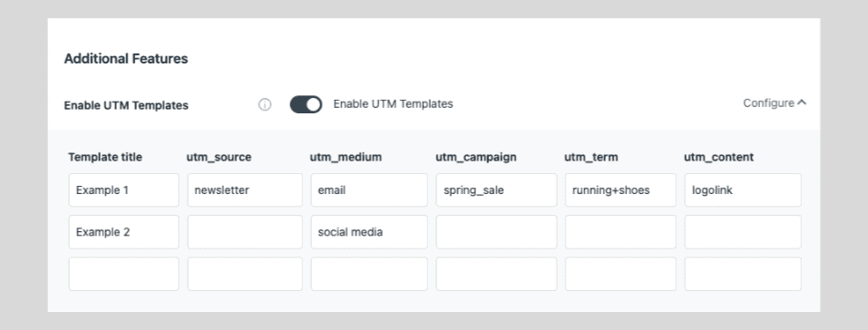
Task: Collapse the Configure section chevron
Action: coord(802,102)
